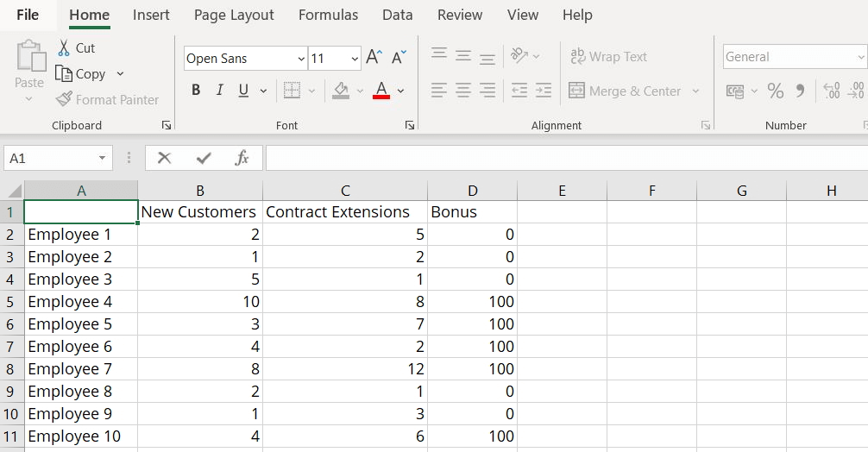868x452 pixels.
Task: Click in the formula bar input
Action: tap(567, 158)
